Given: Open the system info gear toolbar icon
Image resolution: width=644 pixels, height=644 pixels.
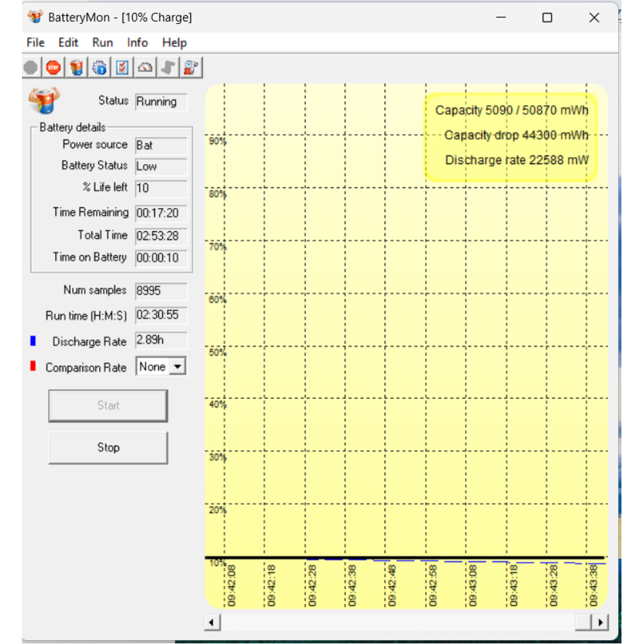Looking at the screenshot, I should point(99,68).
